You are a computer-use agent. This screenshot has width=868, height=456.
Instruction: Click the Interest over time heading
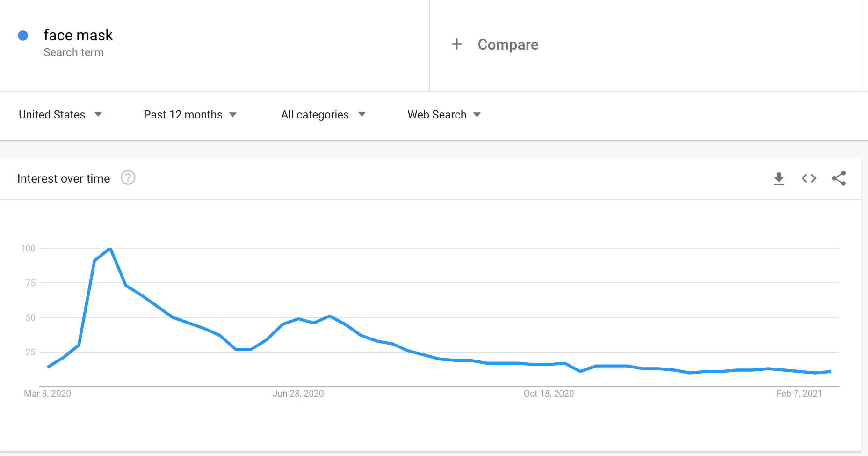[64, 178]
